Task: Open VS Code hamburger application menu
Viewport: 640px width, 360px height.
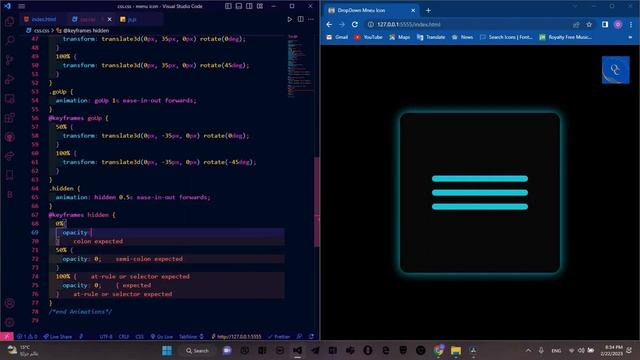Action: click(x=21, y=6)
